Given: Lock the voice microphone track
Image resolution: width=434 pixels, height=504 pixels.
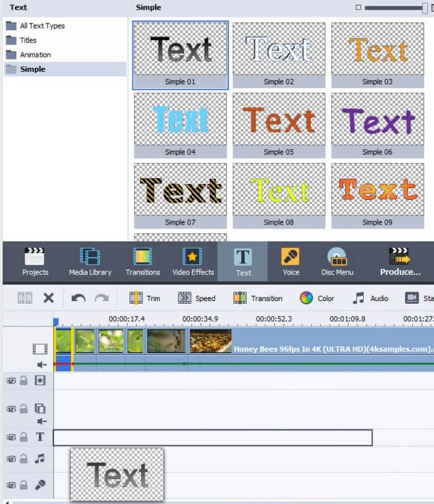Looking at the screenshot, I should coord(23,484).
